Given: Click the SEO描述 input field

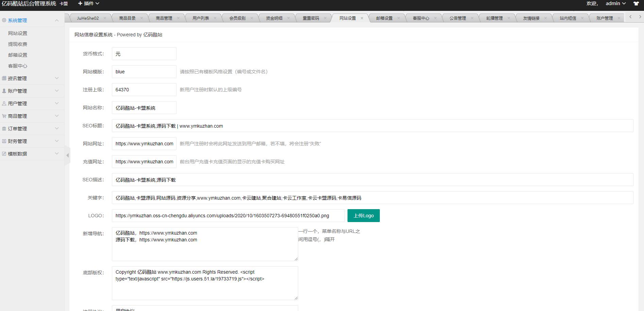Looking at the screenshot, I should click(372, 180).
